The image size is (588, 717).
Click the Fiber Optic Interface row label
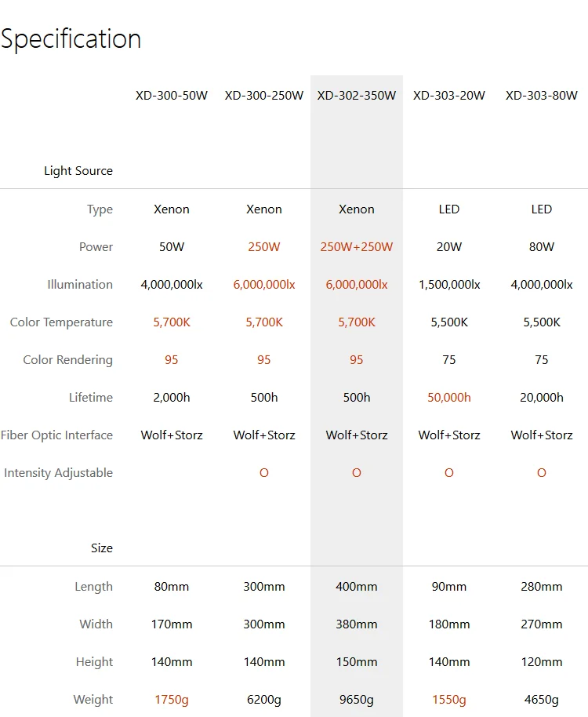tap(56, 435)
